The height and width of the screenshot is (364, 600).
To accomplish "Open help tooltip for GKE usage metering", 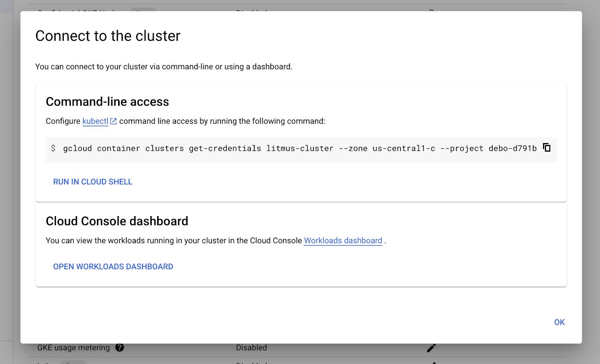I will [x=119, y=348].
